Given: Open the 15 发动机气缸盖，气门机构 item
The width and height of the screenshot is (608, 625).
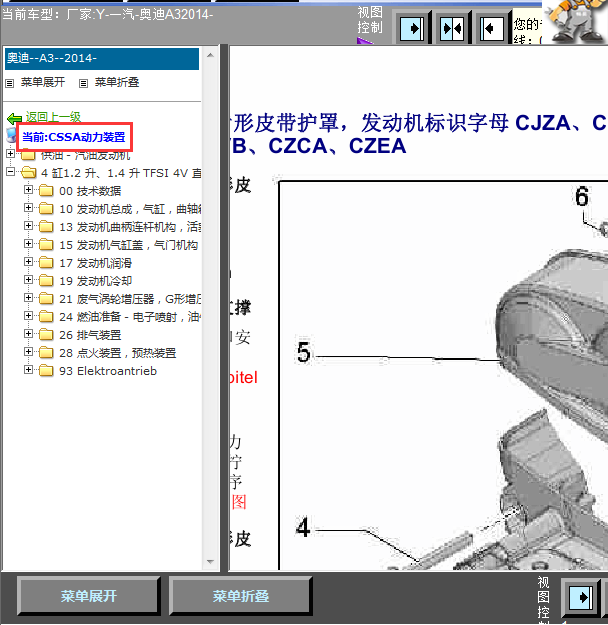Looking at the screenshot, I should click(129, 245).
